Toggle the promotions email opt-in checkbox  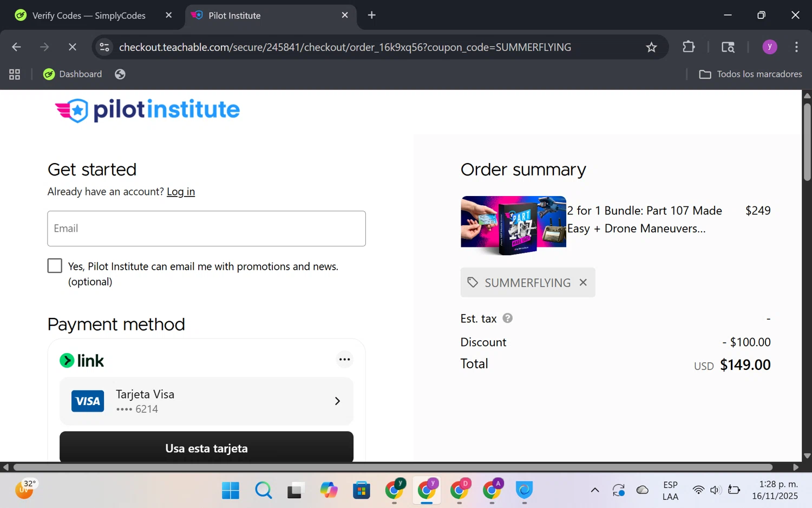[x=55, y=265]
